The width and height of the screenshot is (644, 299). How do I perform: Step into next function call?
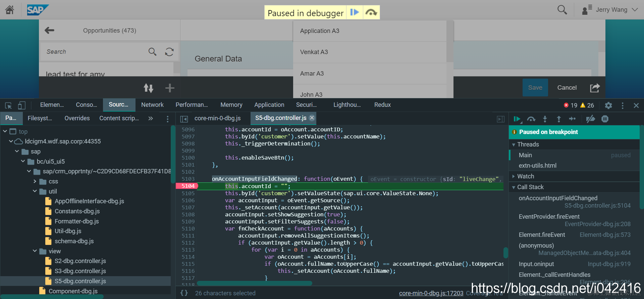(x=545, y=119)
